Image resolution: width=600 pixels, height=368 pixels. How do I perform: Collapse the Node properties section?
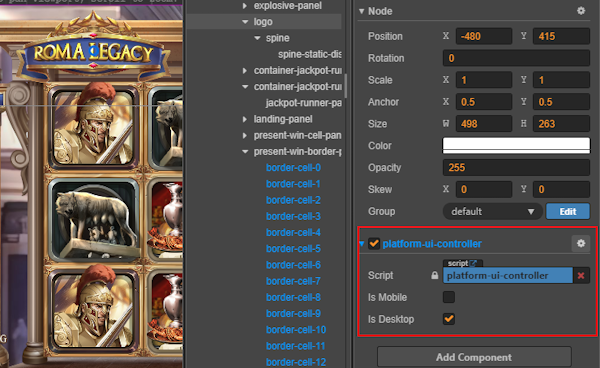pos(362,11)
